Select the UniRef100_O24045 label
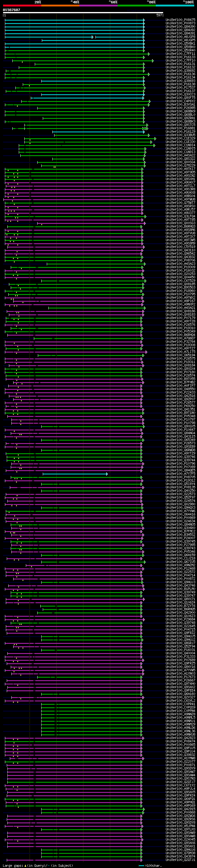 click(x=180, y=840)
